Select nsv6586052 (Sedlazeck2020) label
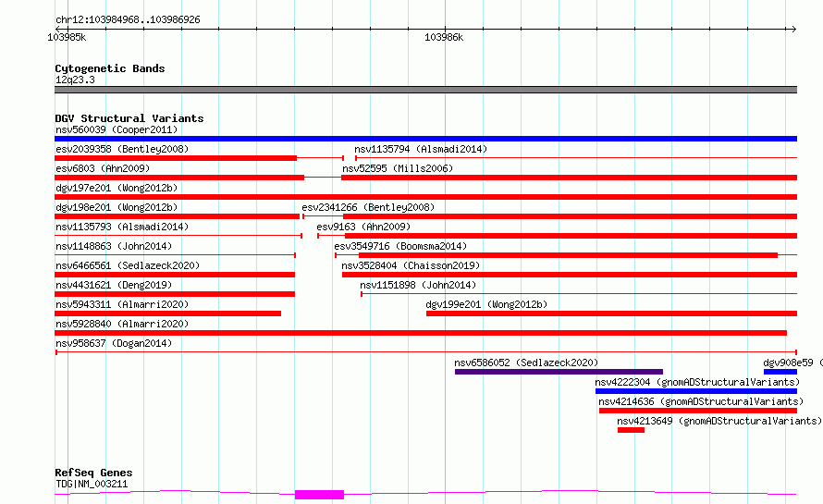This screenshot has width=823, height=504. click(526, 363)
